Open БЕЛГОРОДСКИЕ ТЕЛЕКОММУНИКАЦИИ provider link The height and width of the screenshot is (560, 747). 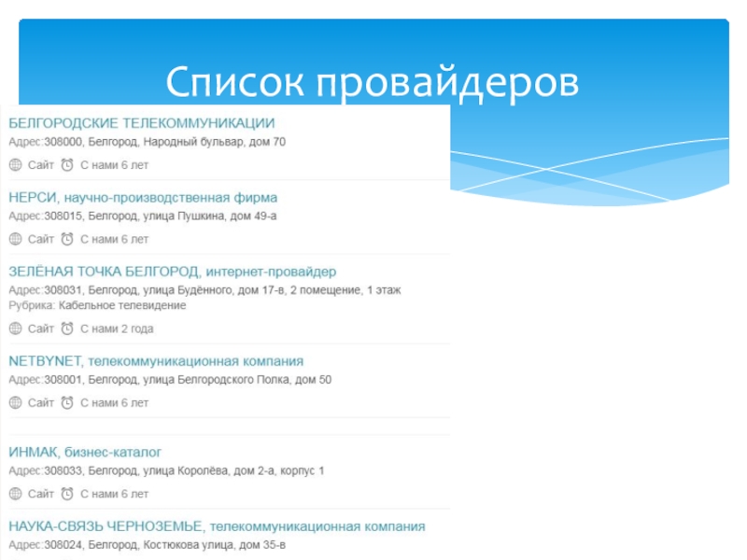coord(142,123)
